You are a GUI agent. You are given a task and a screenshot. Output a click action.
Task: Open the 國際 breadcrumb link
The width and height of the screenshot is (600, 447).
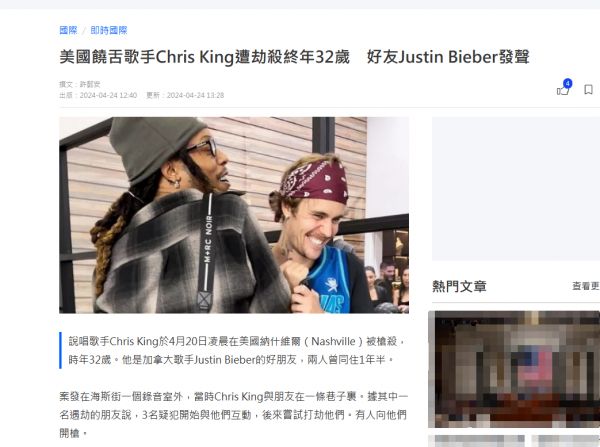pyautogui.click(x=68, y=30)
